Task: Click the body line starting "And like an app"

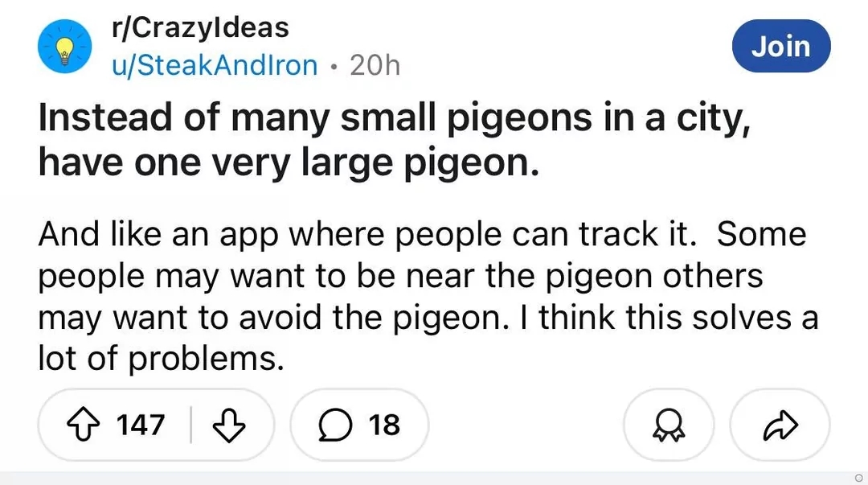Action: tap(423, 235)
